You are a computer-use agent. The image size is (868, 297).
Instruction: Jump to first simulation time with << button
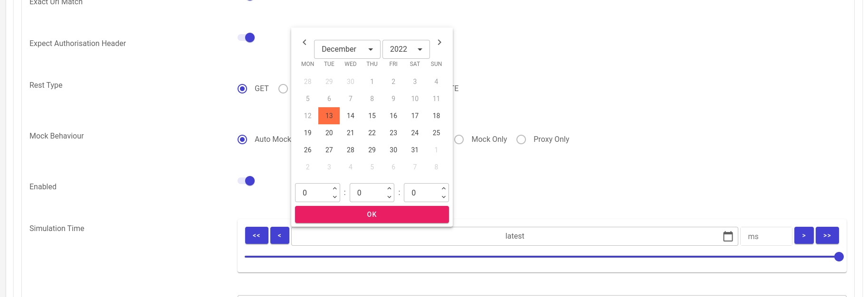[257, 235]
